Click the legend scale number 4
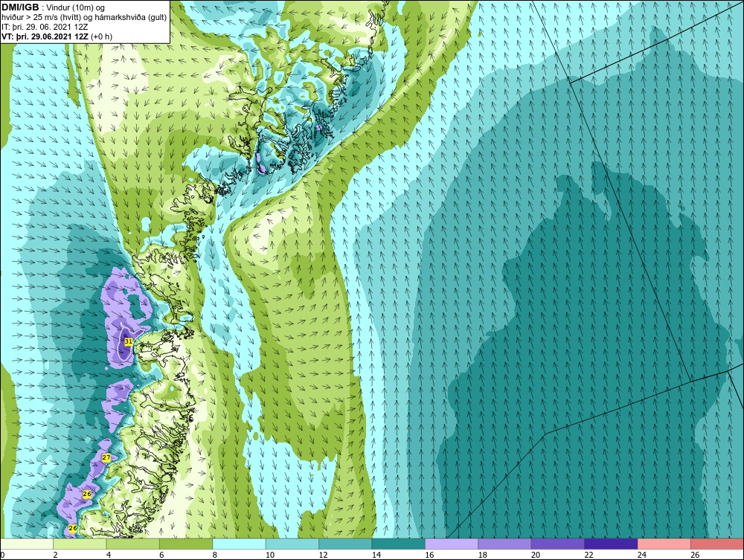The image size is (744, 560). click(x=109, y=555)
